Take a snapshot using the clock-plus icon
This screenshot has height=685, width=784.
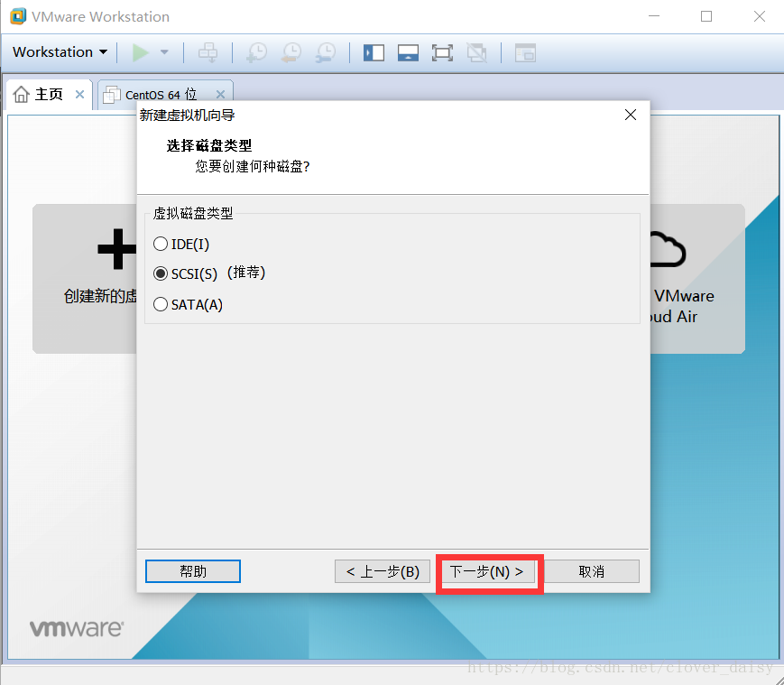tap(257, 52)
